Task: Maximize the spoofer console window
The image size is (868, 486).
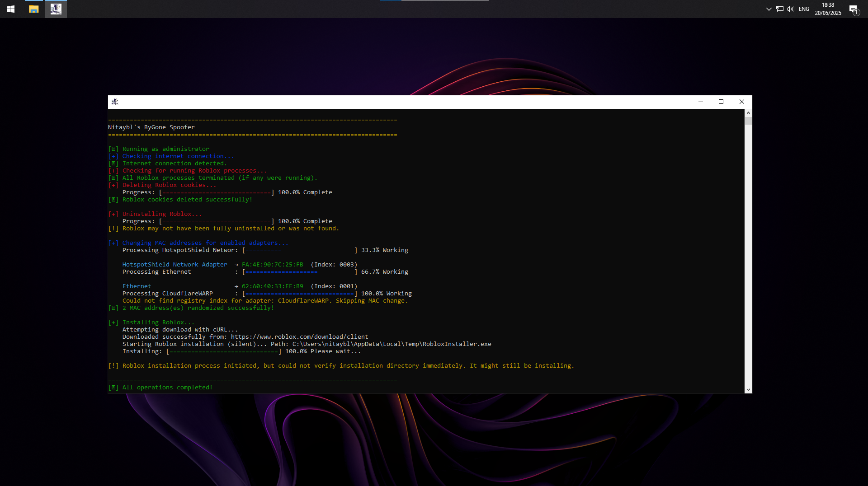Action: pos(721,102)
